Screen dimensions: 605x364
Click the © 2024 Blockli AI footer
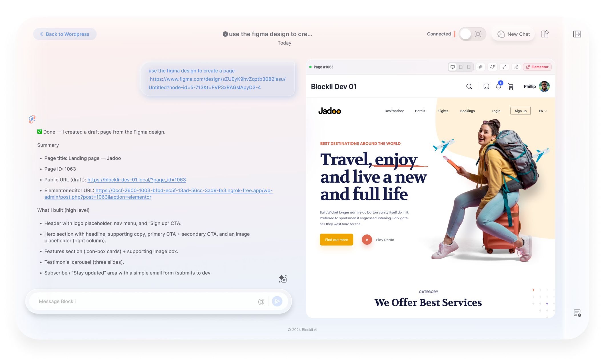pos(302,330)
